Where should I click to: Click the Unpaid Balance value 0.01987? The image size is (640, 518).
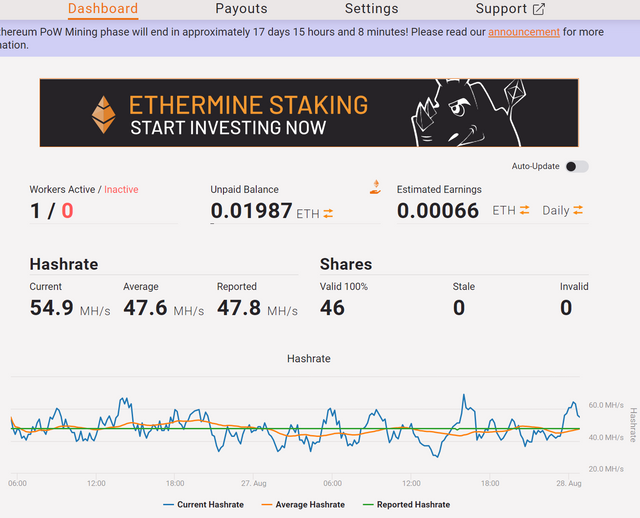coord(251,211)
